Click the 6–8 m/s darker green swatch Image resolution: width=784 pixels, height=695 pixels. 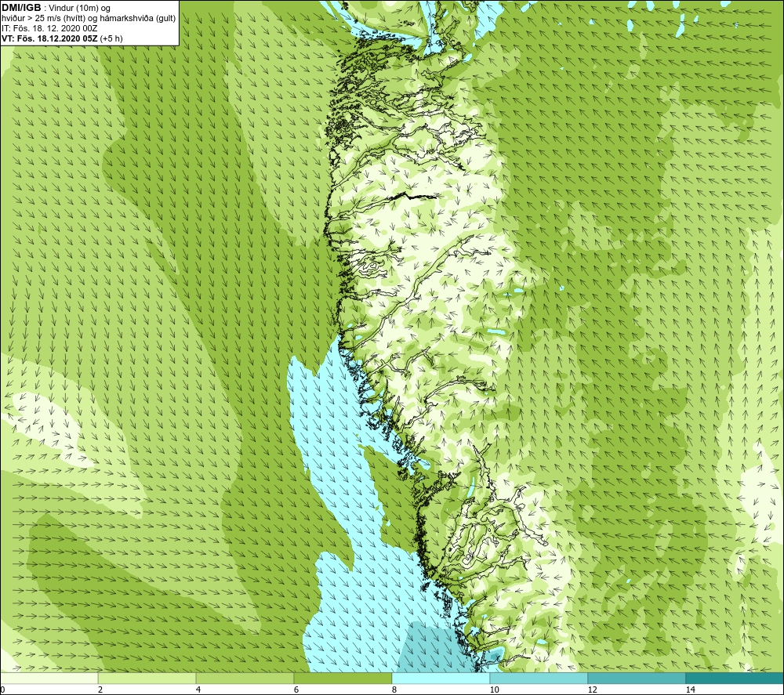[x=343, y=679]
